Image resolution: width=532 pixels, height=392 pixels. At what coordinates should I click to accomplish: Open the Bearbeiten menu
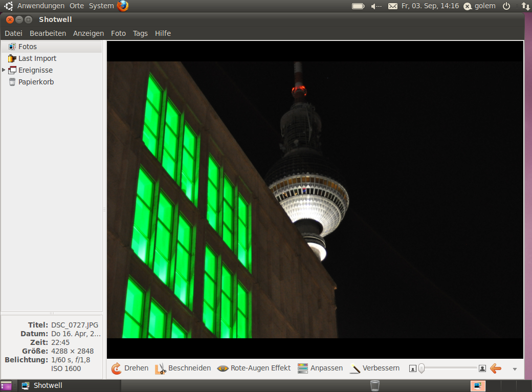pos(48,33)
